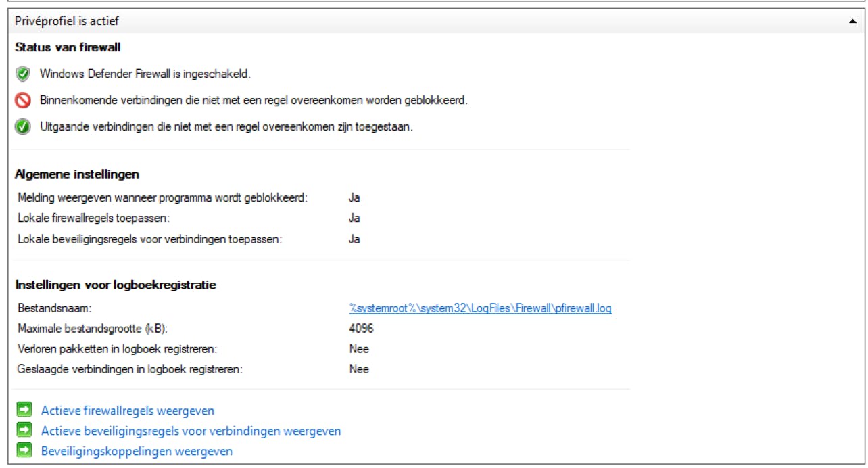Click Nee value for Verloren pakketten
This screenshot has height=468, width=868.
click(359, 349)
